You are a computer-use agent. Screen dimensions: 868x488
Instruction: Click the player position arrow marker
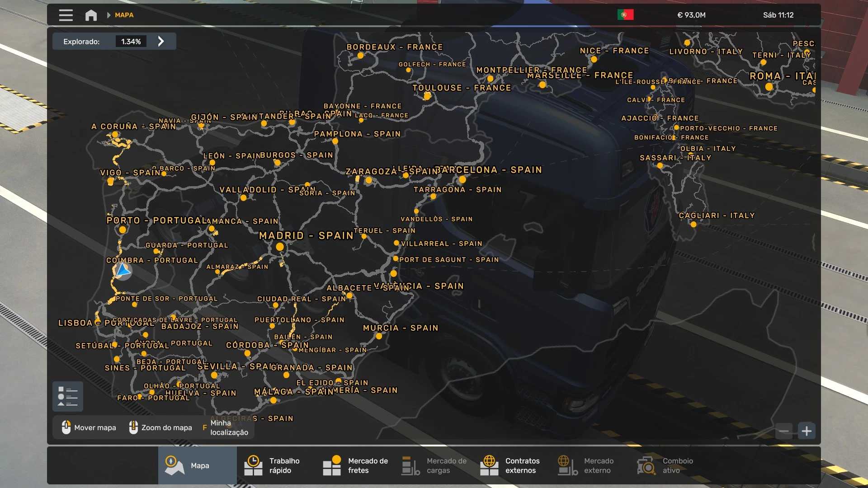[x=123, y=271]
